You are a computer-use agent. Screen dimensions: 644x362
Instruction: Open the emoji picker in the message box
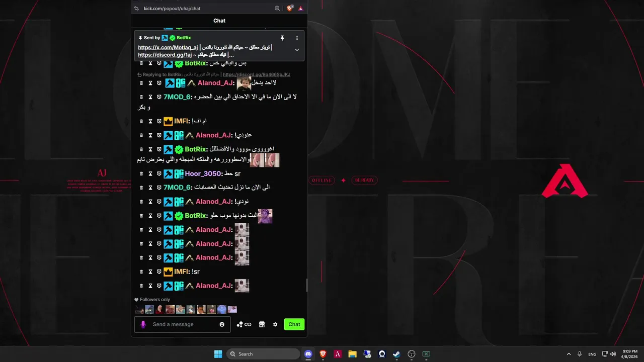click(222, 324)
